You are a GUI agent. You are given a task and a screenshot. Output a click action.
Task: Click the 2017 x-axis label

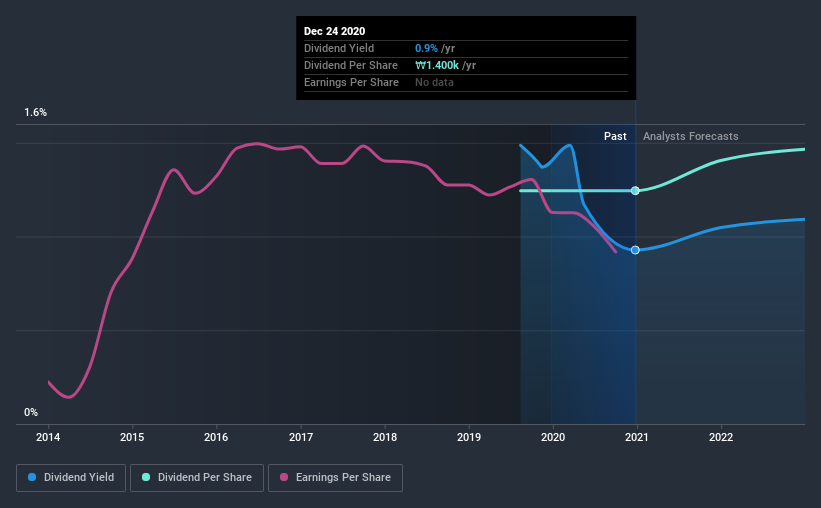coord(301,437)
